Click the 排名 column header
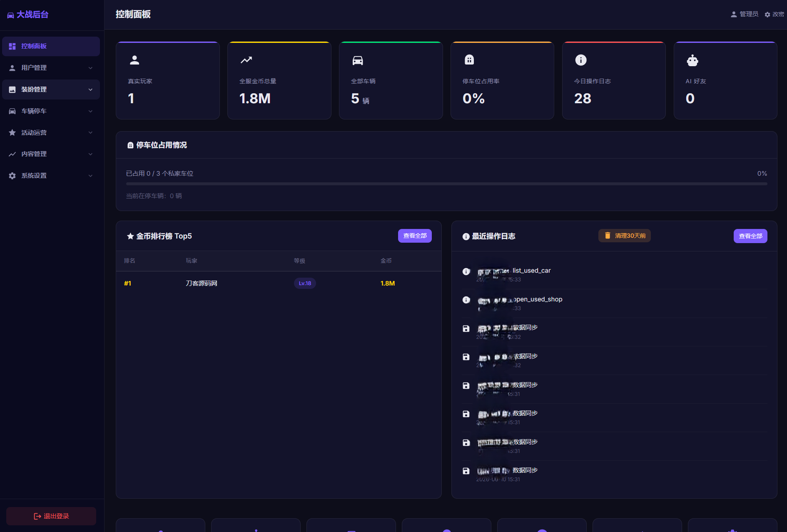Viewport: 787px width, 532px height. (130, 261)
